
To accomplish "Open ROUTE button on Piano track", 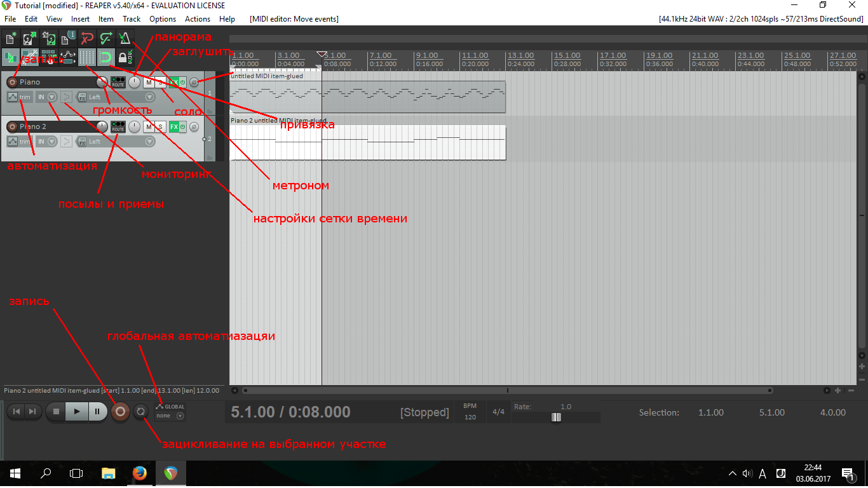I will pyautogui.click(x=118, y=82).
